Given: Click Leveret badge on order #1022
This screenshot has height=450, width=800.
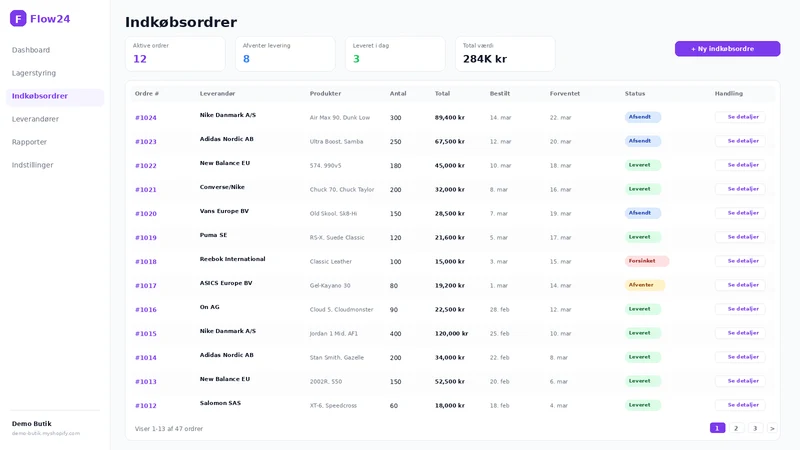Looking at the screenshot, I should pyautogui.click(x=643, y=165).
